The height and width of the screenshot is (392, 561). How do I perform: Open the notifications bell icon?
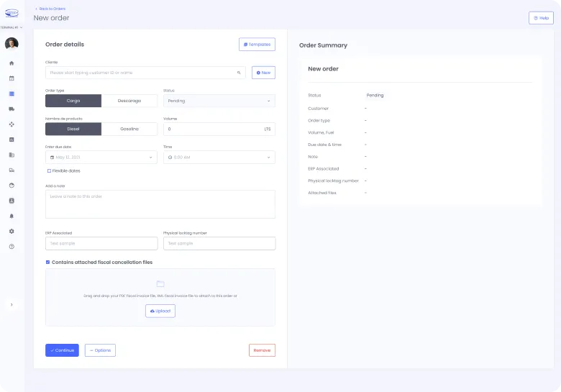tap(12, 216)
